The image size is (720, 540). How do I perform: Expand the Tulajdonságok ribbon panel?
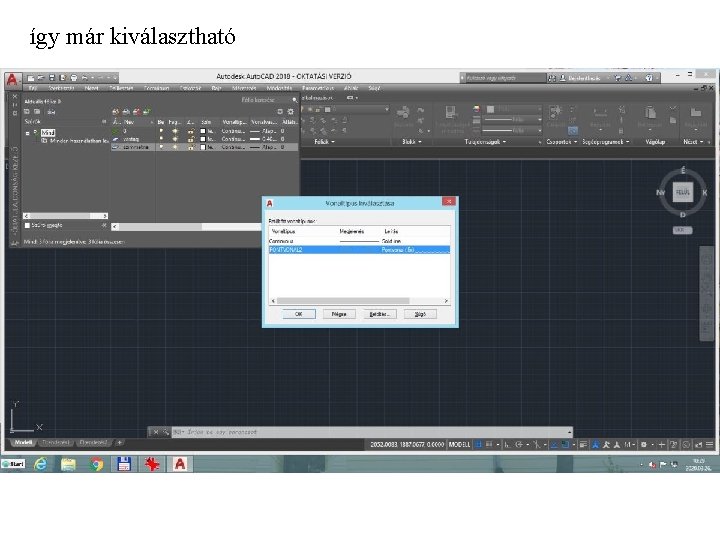pyautogui.click(x=485, y=142)
